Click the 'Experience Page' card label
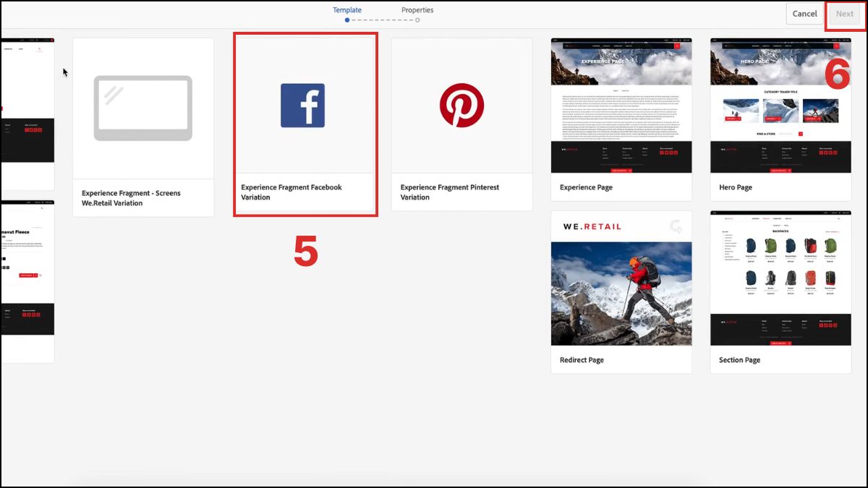 586,187
